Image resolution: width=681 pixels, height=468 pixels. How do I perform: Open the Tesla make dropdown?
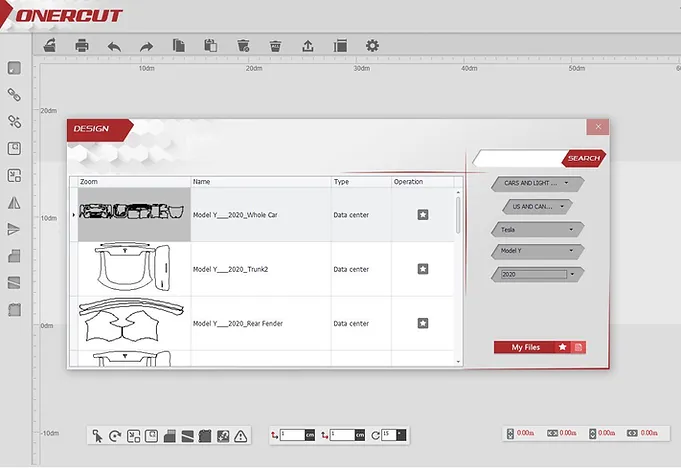538,229
